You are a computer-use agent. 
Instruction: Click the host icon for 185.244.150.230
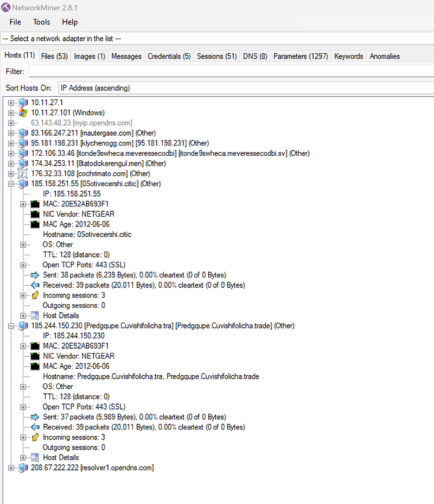(x=23, y=326)
